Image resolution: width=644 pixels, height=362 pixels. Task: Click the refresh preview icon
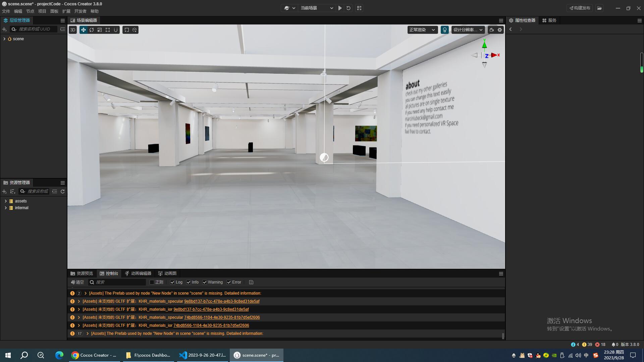pos(348,8)
